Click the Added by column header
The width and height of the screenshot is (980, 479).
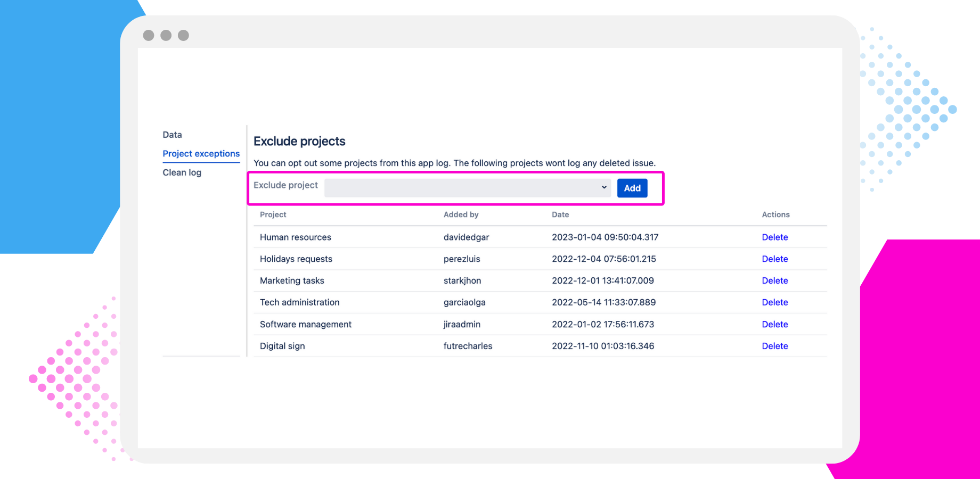(x=461, y=214)
